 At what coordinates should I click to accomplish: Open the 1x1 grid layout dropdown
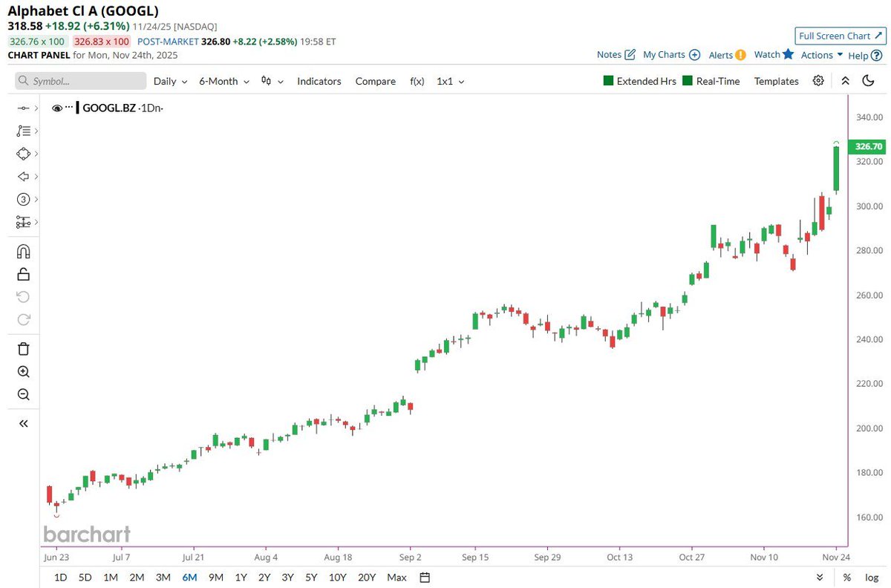tap(450, 81)
